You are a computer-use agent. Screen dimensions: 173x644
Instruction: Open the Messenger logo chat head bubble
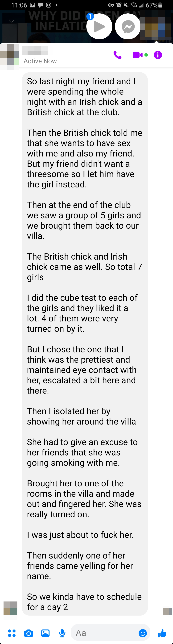[x=128, y=27]
